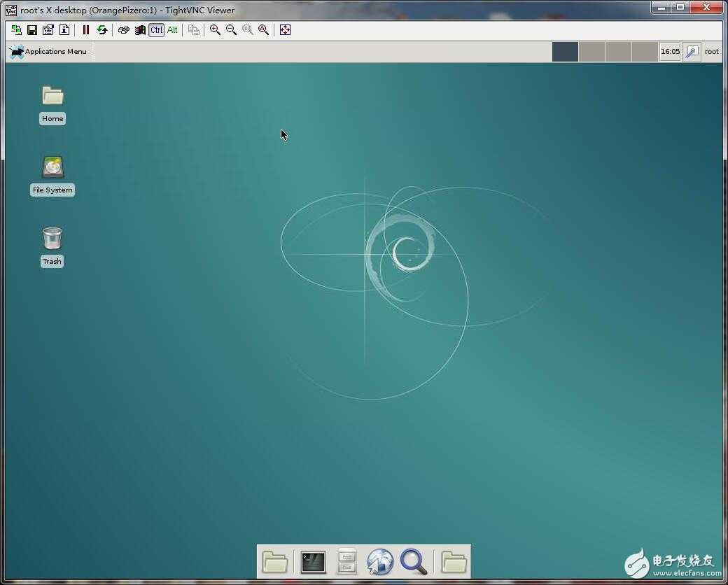728x585 pixels.
Task: Open the application finder magnifier in the dock
Action: (x=413, y=562)
